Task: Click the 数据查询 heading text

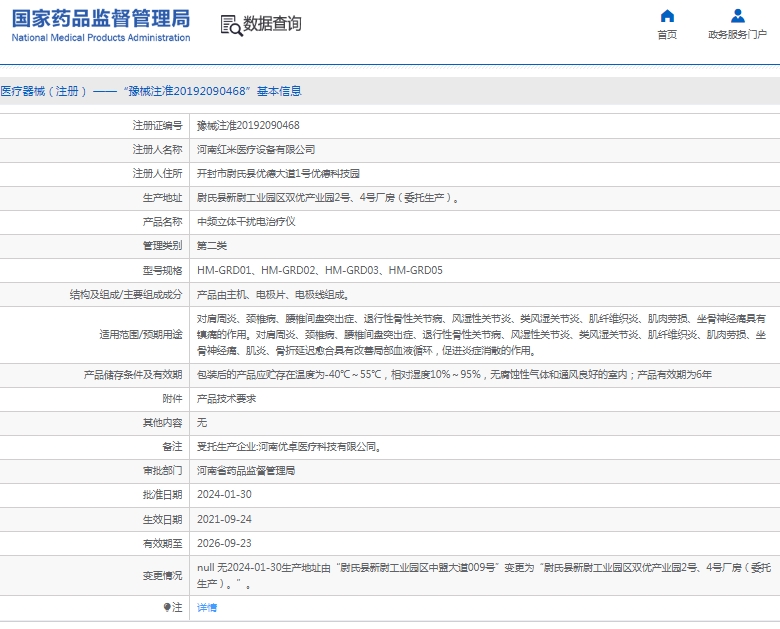Action: click(x=272, y=23)
